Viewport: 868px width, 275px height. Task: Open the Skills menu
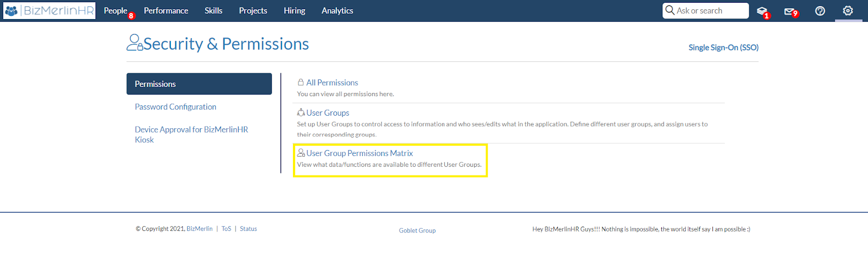(214, 11)
